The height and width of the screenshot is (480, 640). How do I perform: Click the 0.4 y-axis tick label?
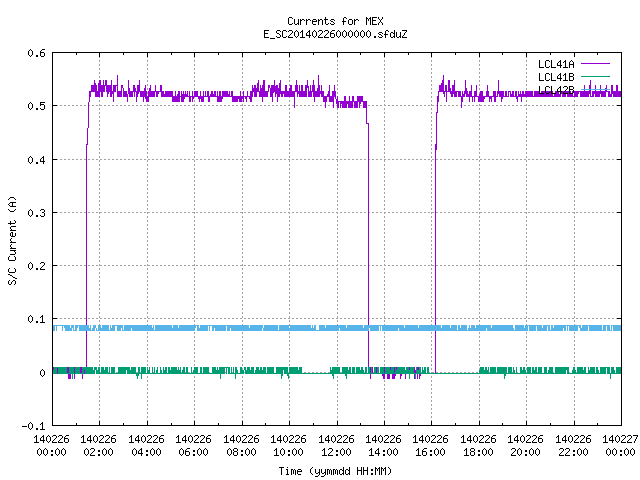tap(36, 160)
